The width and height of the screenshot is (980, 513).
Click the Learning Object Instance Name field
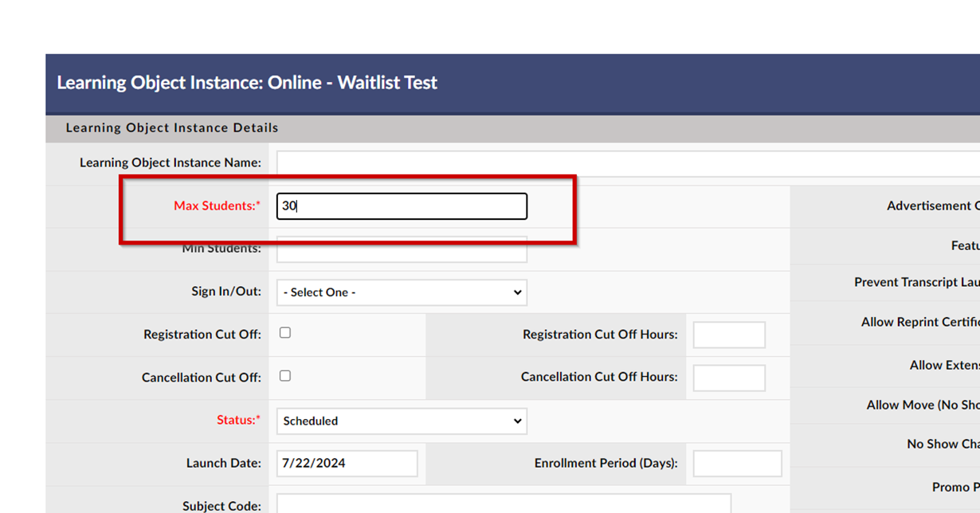pyautogui.click(x=628, y=163)
